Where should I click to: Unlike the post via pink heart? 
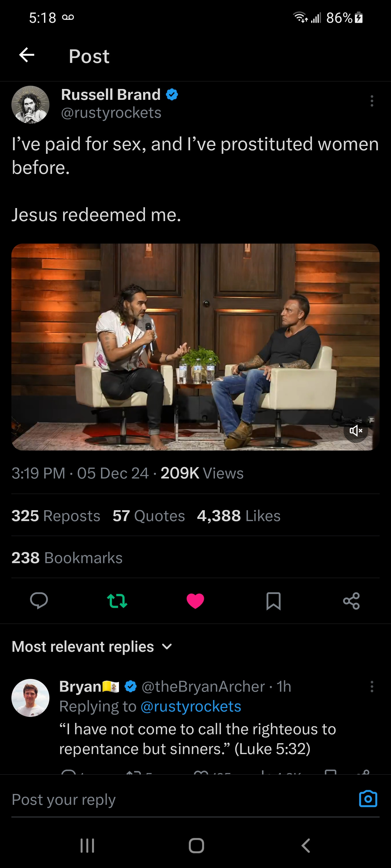click(195, 601)
